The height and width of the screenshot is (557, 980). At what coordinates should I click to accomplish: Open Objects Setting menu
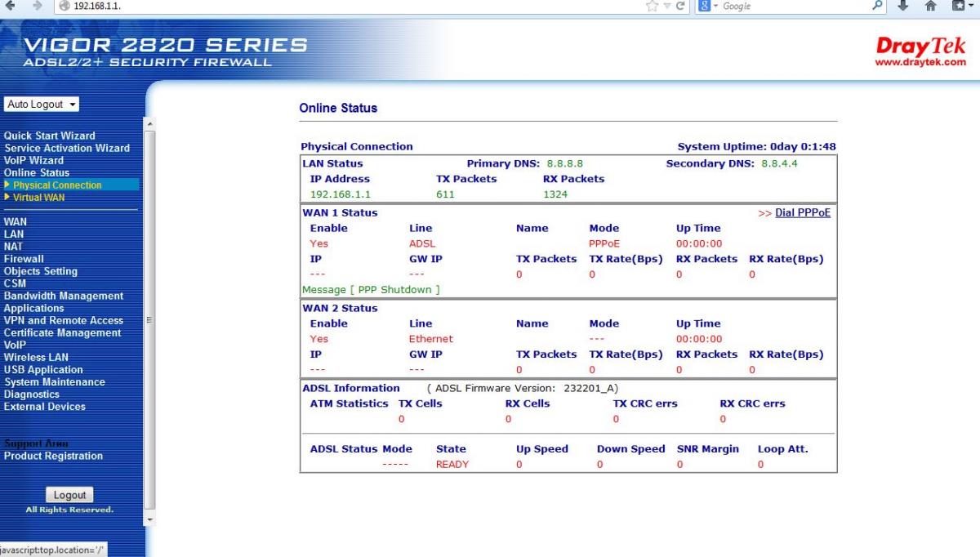40,271
